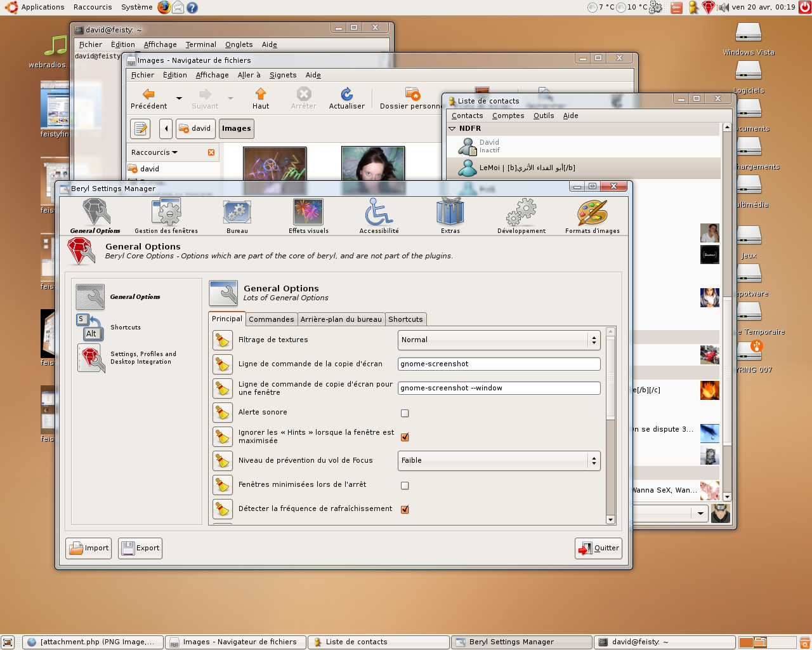Open the Gestion des fenêtres category
The height and width of the screenshot is (650, 812).
166,215
